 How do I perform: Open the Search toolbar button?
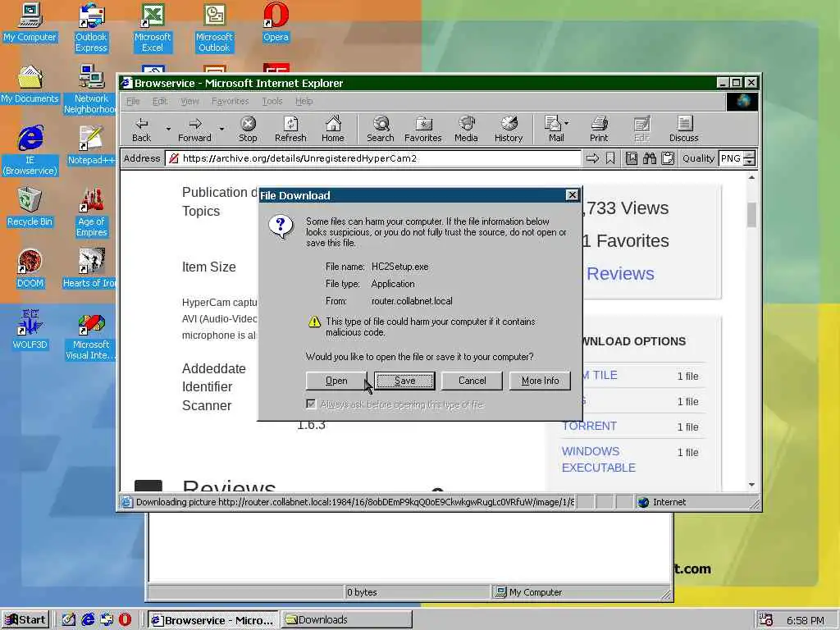pos(381,130)
